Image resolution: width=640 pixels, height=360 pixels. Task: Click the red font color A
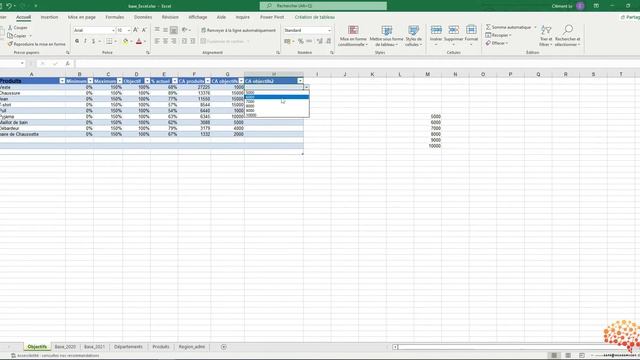[139, 41]
